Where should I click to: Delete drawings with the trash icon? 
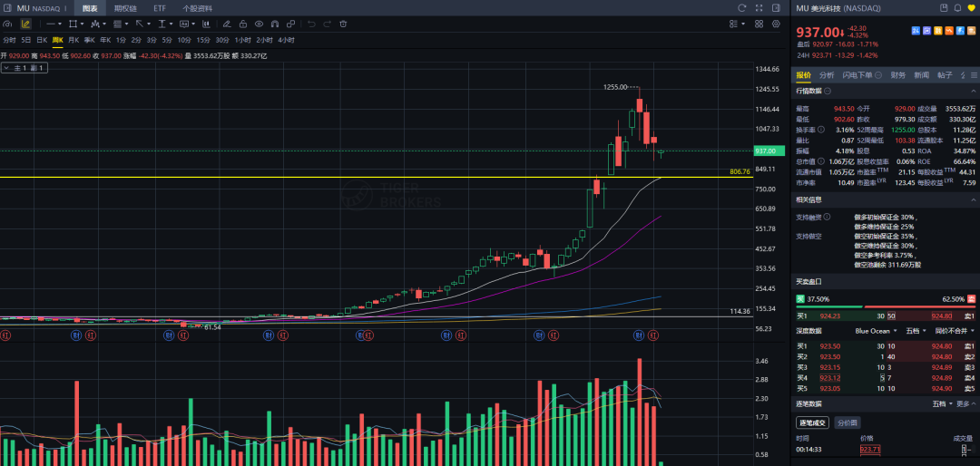point(343,24)
